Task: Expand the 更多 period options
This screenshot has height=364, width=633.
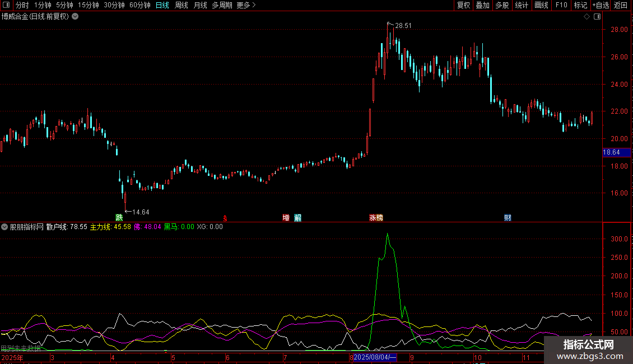Action: point(246,5)
